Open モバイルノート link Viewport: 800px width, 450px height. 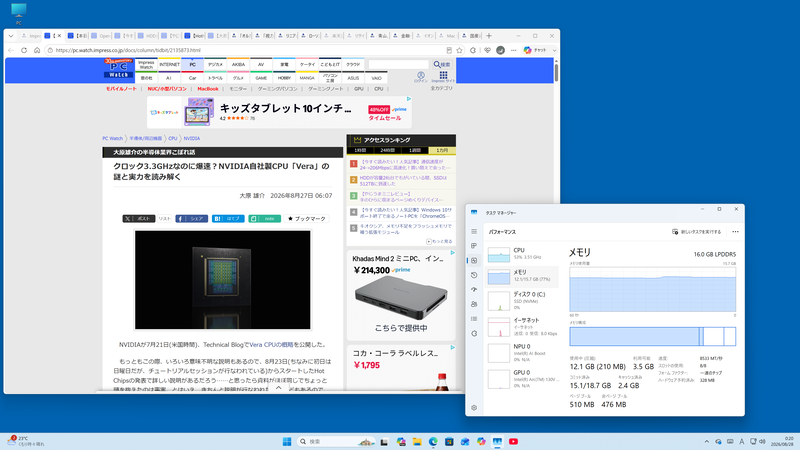pos(121,89)
